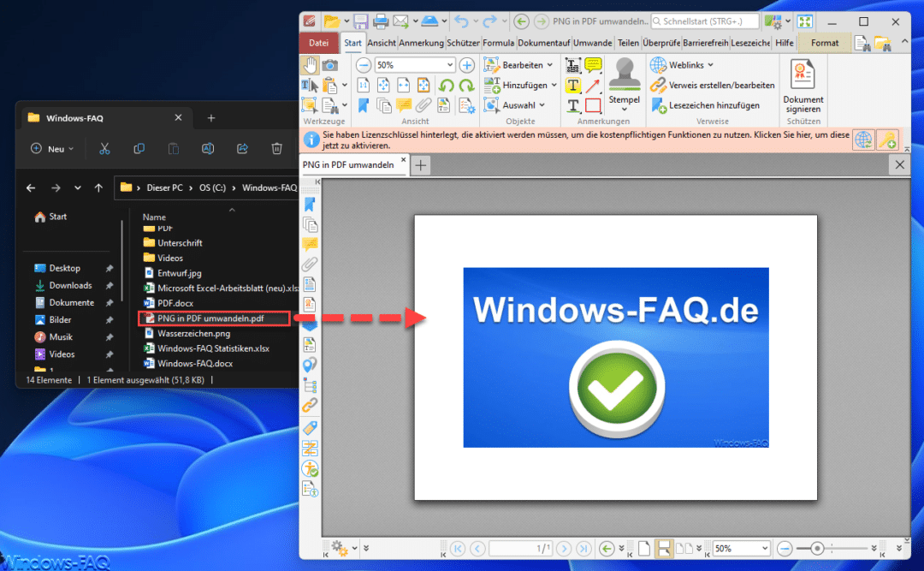This screenshot has height=571, width=924.
Task: Select the Highlight Text tool
Action: (x=572, y=86)
